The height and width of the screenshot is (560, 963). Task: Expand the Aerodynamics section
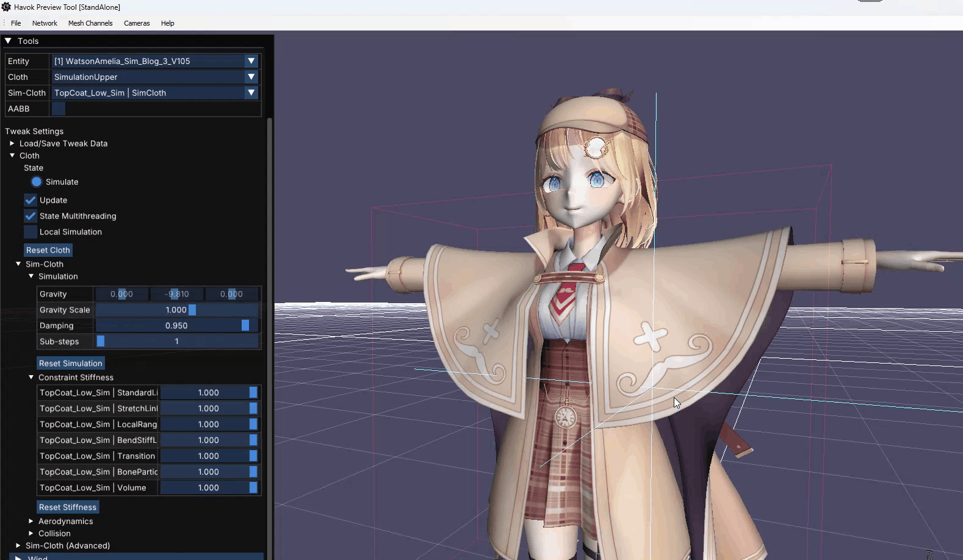pos(31,522)
